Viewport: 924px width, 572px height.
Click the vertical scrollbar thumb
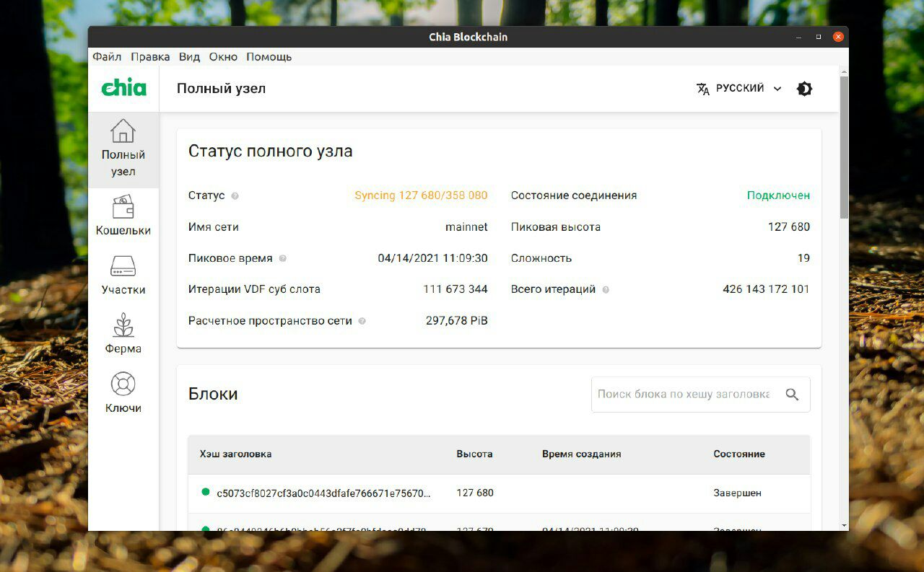(844, 147)
